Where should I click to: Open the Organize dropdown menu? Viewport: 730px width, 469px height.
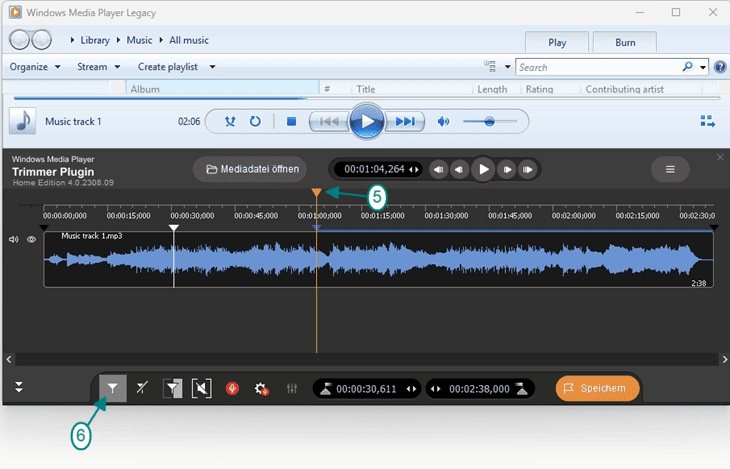tap(35, 67)
